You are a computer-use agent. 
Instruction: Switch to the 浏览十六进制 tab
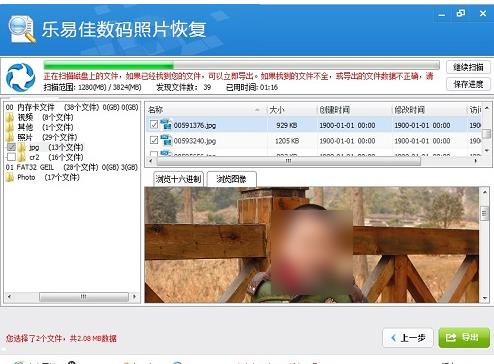point(178,179)
